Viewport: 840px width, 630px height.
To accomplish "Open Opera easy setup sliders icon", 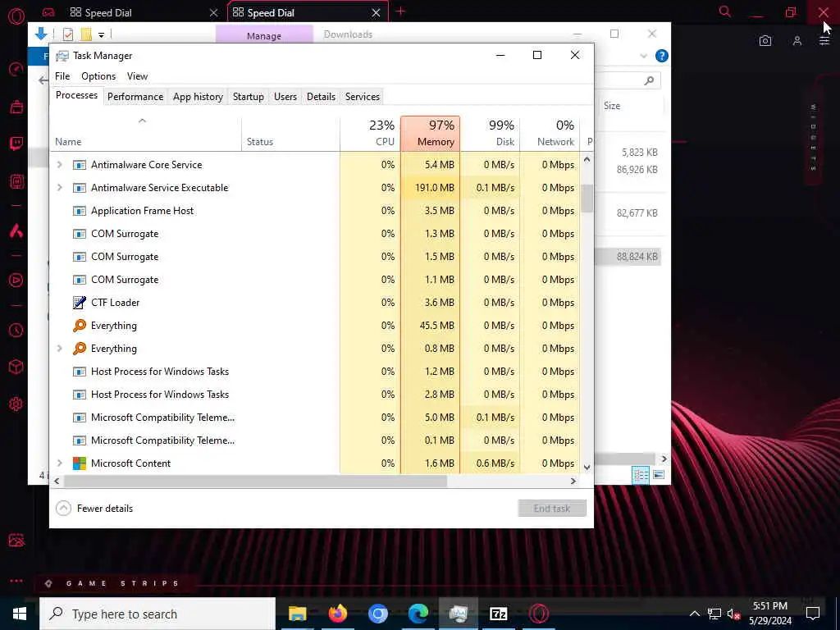I will (824, 41).
